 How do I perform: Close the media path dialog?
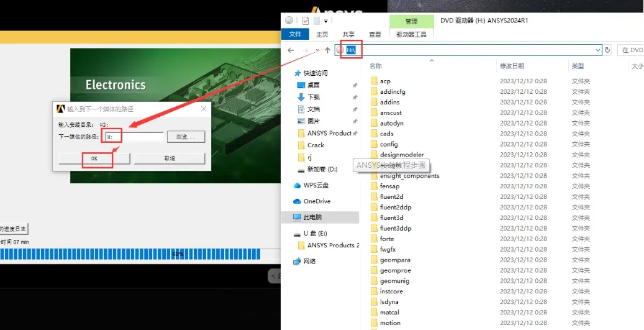[x=204, y=109]
